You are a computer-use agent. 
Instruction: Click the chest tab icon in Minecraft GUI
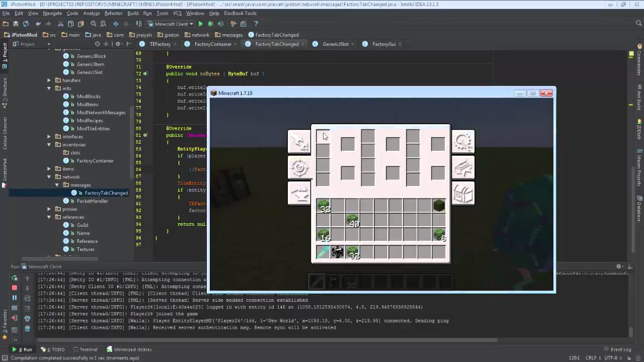coord(463,193)
